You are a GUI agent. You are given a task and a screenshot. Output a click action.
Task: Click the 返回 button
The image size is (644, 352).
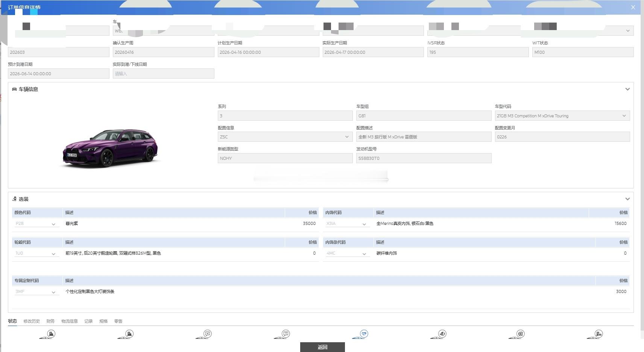(322, 347)
